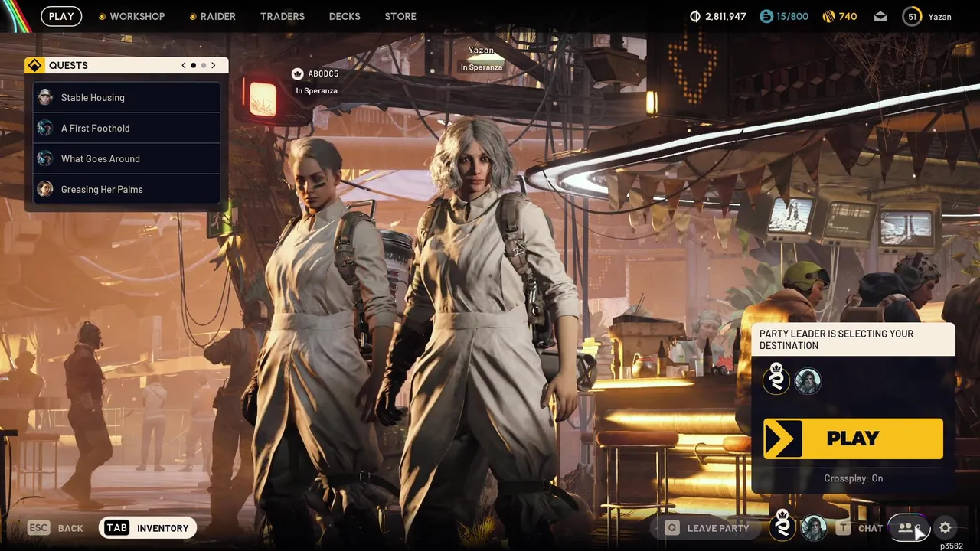Viewport: 980px width, 551px height.
Task: Toggle the Crossplay: On setting
Action: point(853,478)
